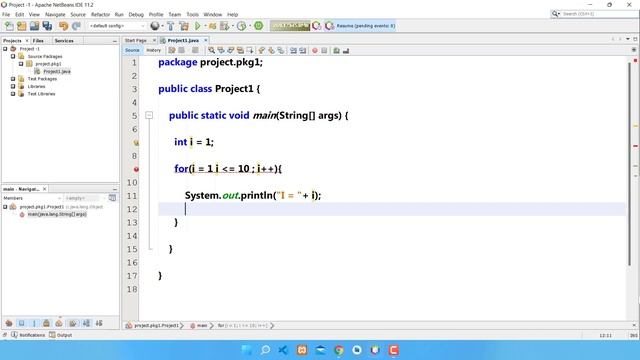Open the Members dropdown in Navigator
640x360 pixels.
[x=32, y=198]
